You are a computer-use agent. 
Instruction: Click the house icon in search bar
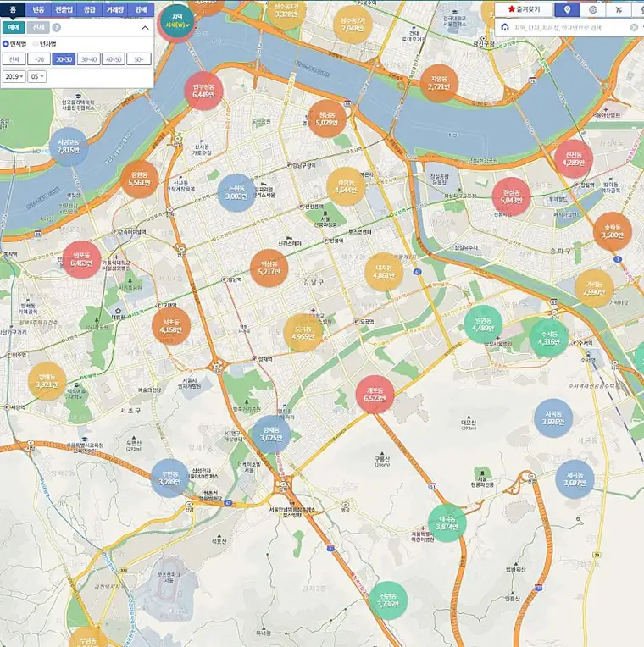coord(504,27)
